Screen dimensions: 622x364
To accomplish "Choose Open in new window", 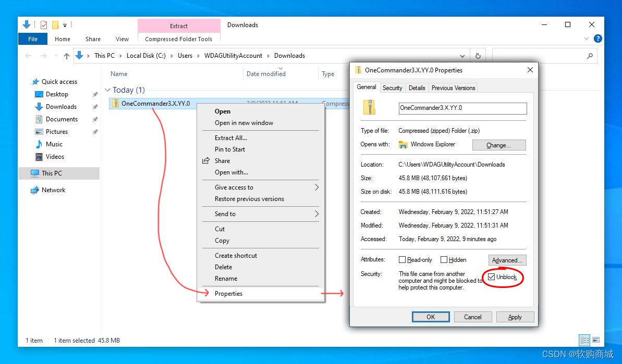I will pyautogui.click(x=244, y=123).
